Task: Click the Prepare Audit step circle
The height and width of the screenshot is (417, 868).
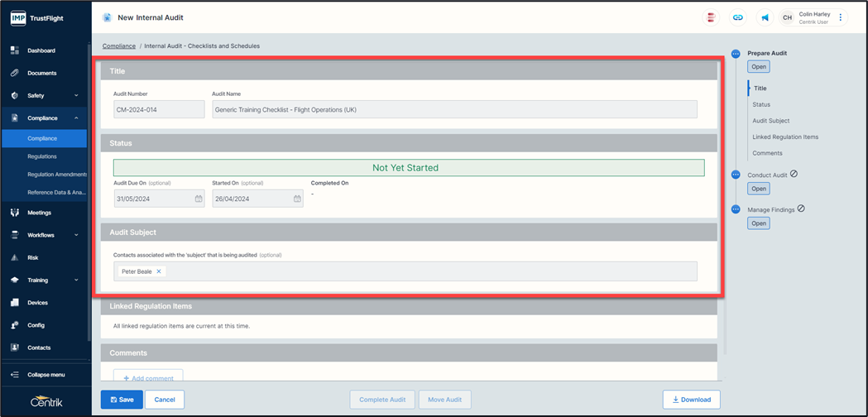Action: tap(736, 54)
